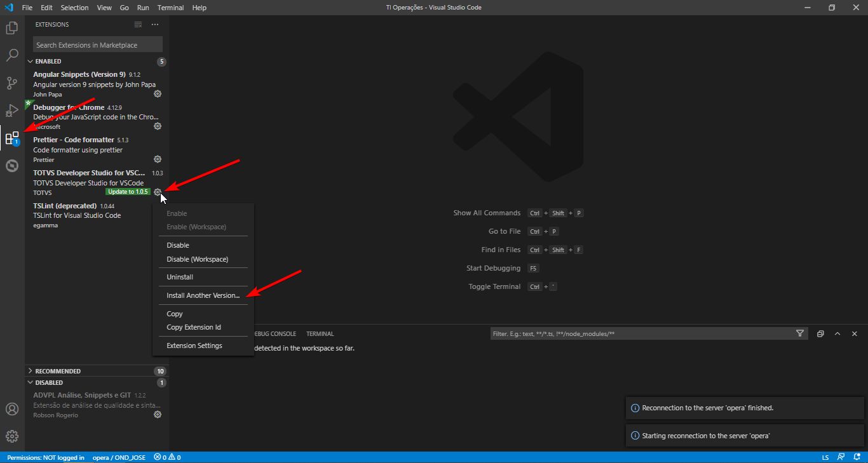Open the Selection menu
This screenshot has width=868, height=463.
[x=75, y=8]
